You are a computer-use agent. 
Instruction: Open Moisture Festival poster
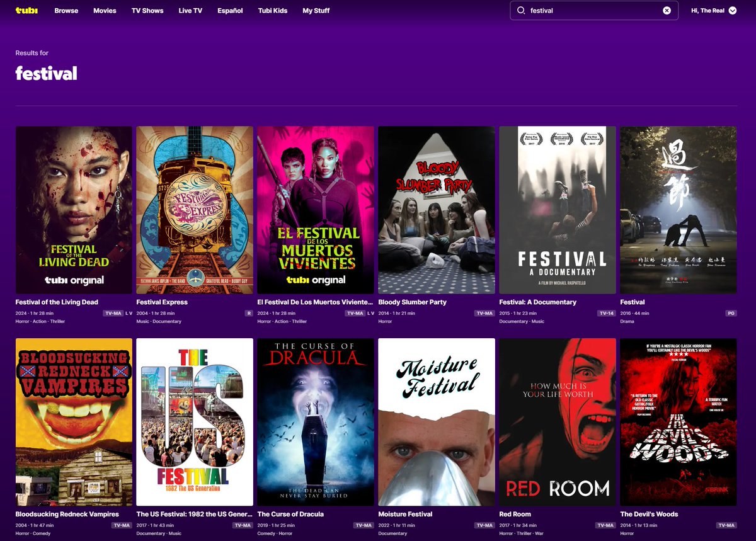(437, 422)
